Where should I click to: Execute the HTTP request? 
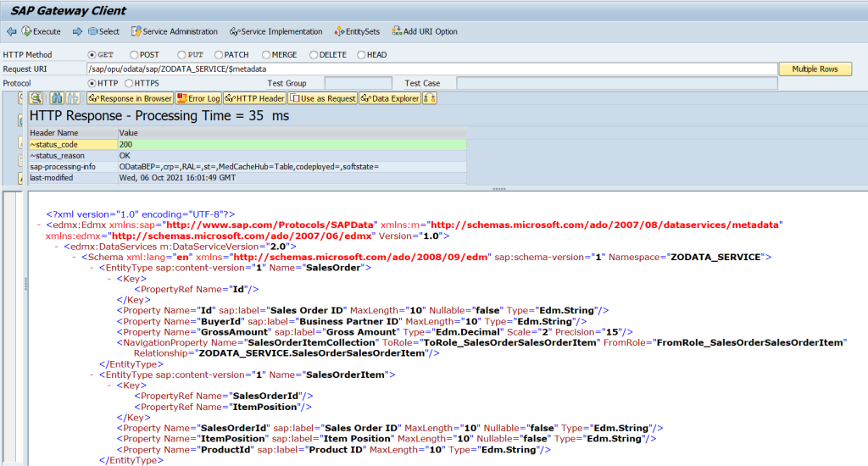(42, 31)
